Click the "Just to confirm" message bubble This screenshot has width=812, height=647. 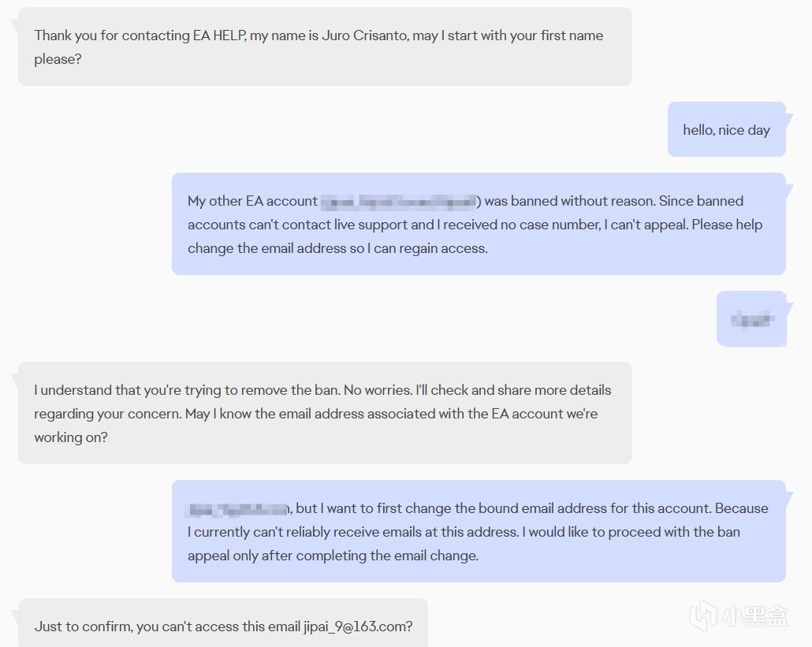pyautogui.click(x=223, y=627)
